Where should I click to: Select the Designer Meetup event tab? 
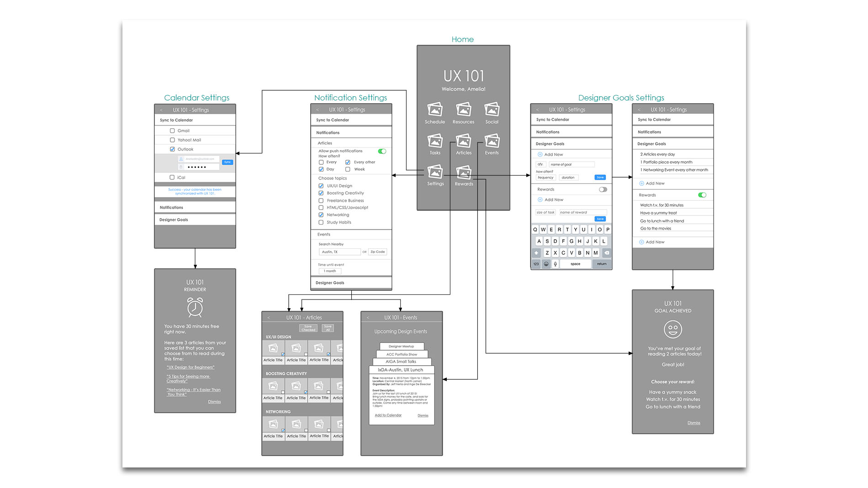[x=402, y=346]
